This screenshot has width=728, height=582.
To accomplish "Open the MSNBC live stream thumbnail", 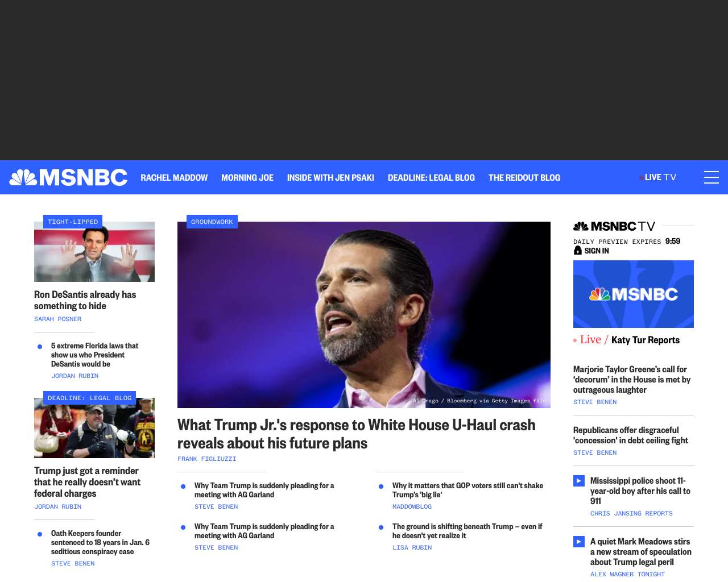I will [x=634, y=294].
